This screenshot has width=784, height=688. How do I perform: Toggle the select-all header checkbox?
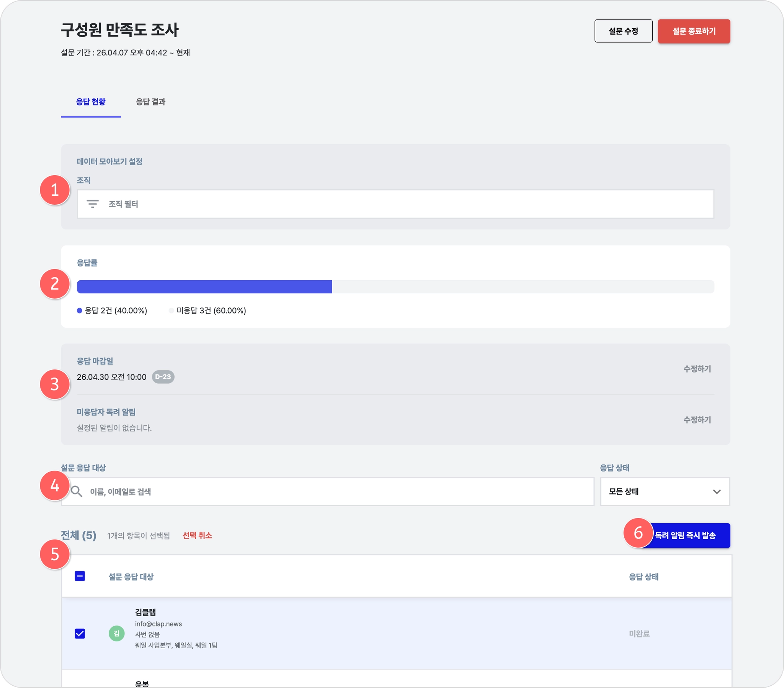pyautogui.click(x=80, y=576)
